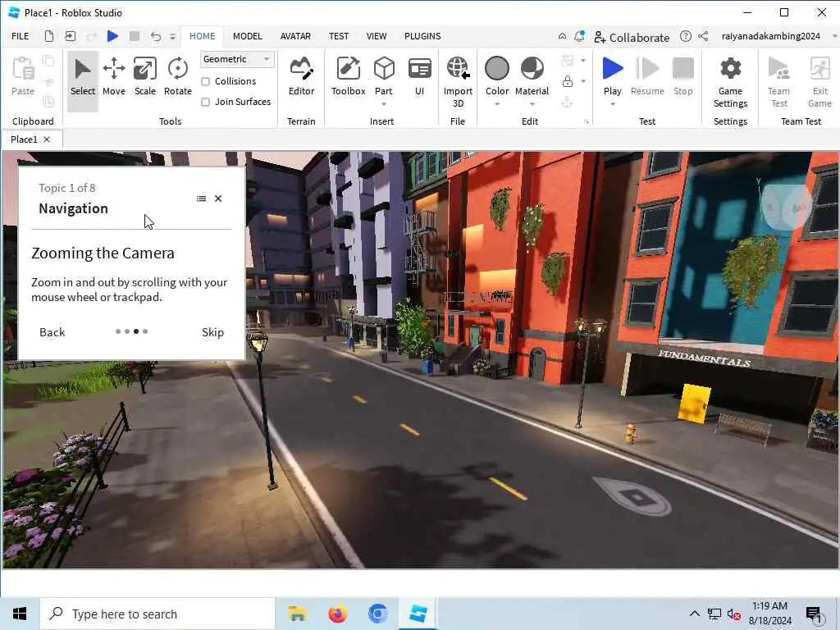This screenshot has height=630, width=840.
Task: Click Import 3D file button
Action: point(458,81)
